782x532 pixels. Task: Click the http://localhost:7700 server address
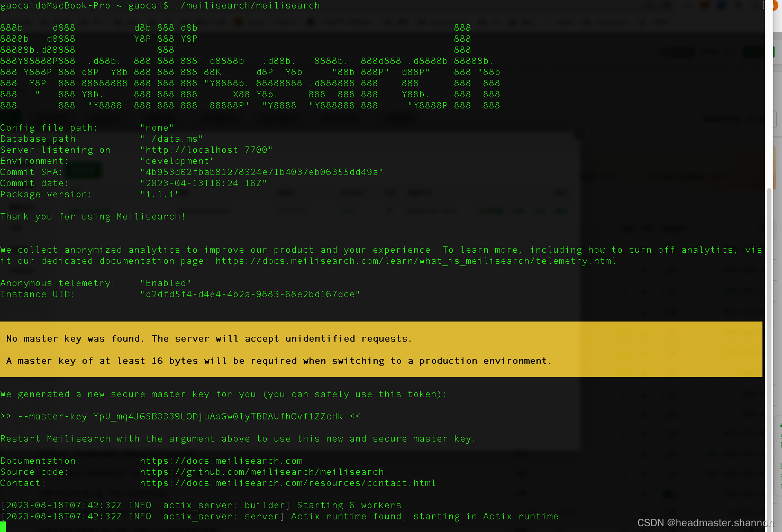pos(206,150)
